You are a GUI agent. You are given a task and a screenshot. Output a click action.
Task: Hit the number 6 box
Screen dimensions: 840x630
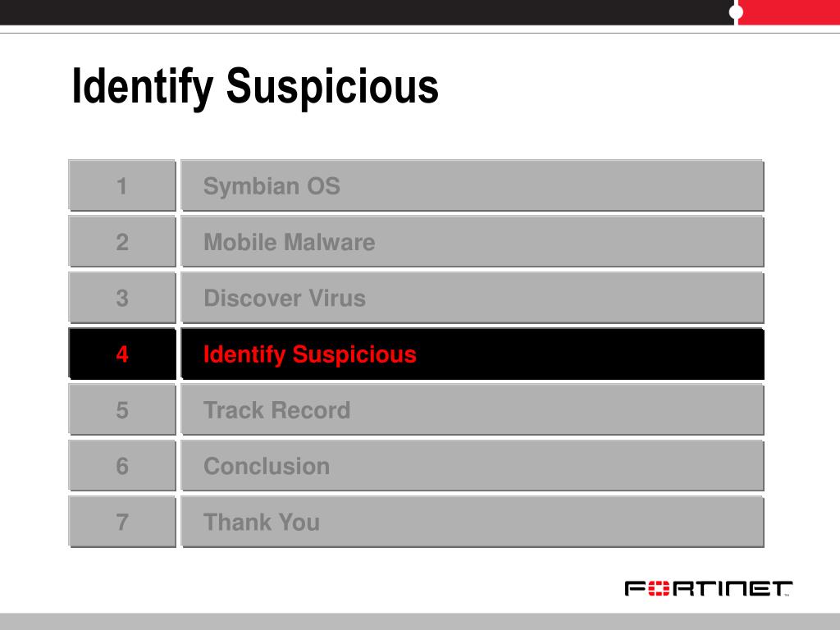coord(122,466)
